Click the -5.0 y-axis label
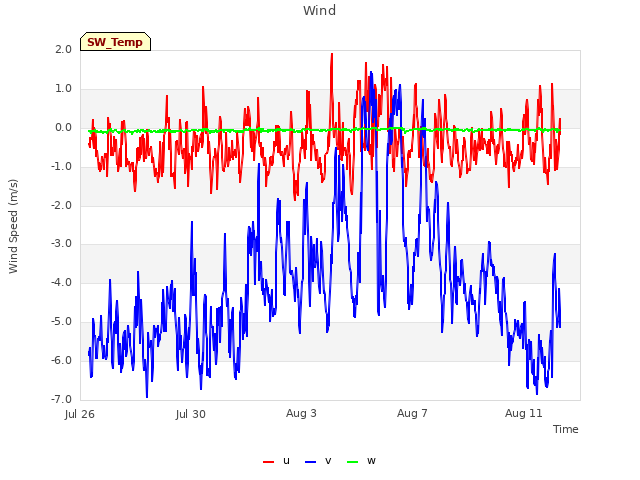The image size is (640, 480). pos(61,322)
